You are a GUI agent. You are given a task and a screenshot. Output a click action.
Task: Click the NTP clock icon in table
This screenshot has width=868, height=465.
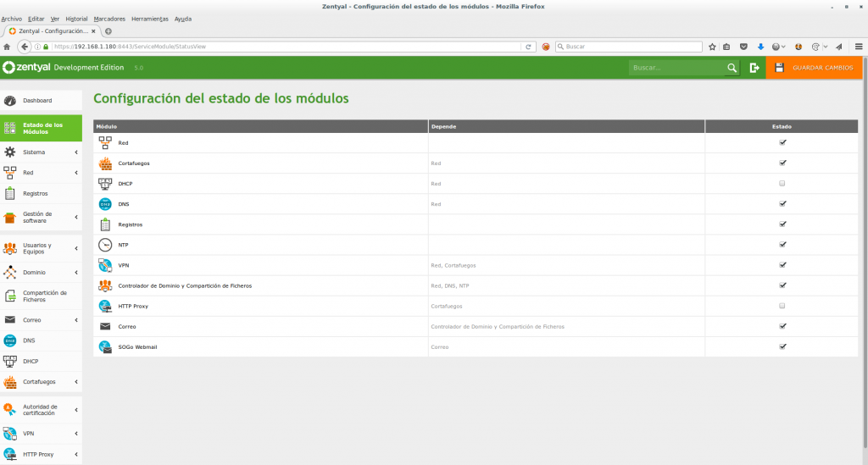[x=105, y=245]
